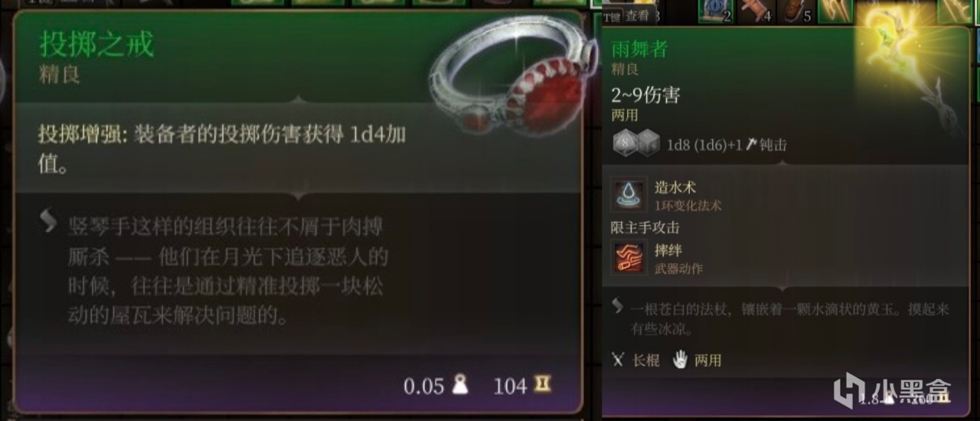Select hotbar slot numbered 2

pyautogui.click(x=715, y=10)
